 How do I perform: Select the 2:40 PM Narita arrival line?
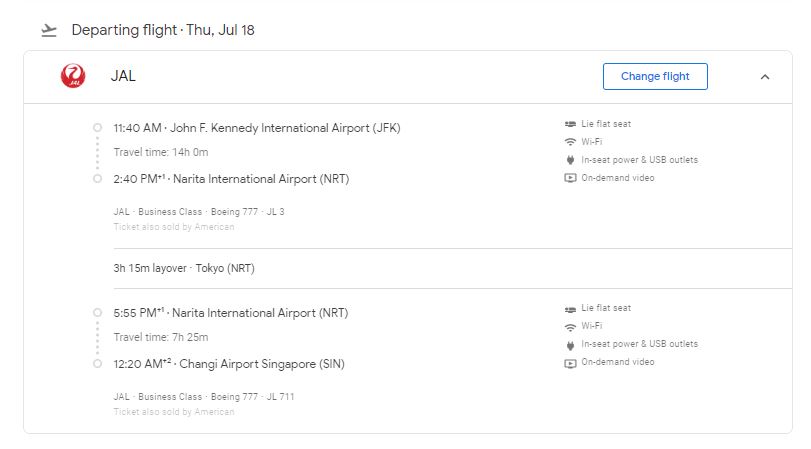tap(231, 179)
